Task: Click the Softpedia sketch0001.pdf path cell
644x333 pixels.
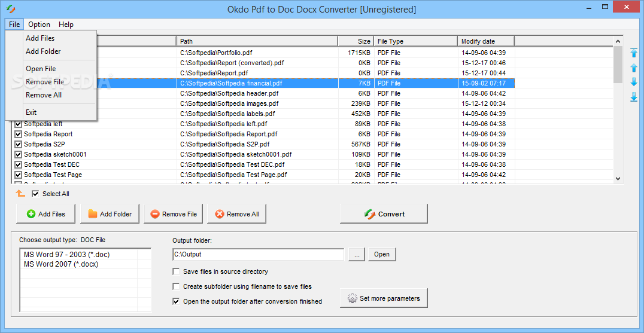Action: click(x=257, y=154)
